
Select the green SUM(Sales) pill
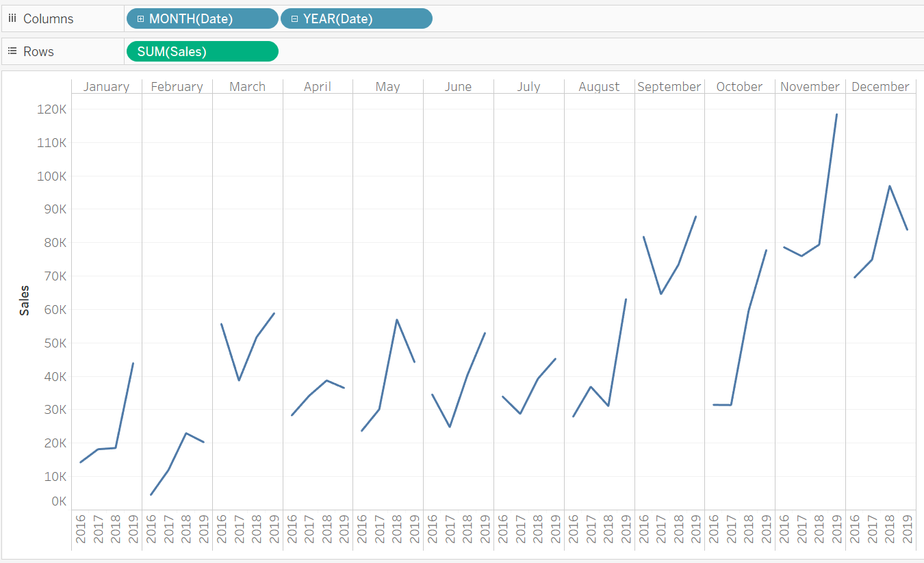tap(202, 51)
